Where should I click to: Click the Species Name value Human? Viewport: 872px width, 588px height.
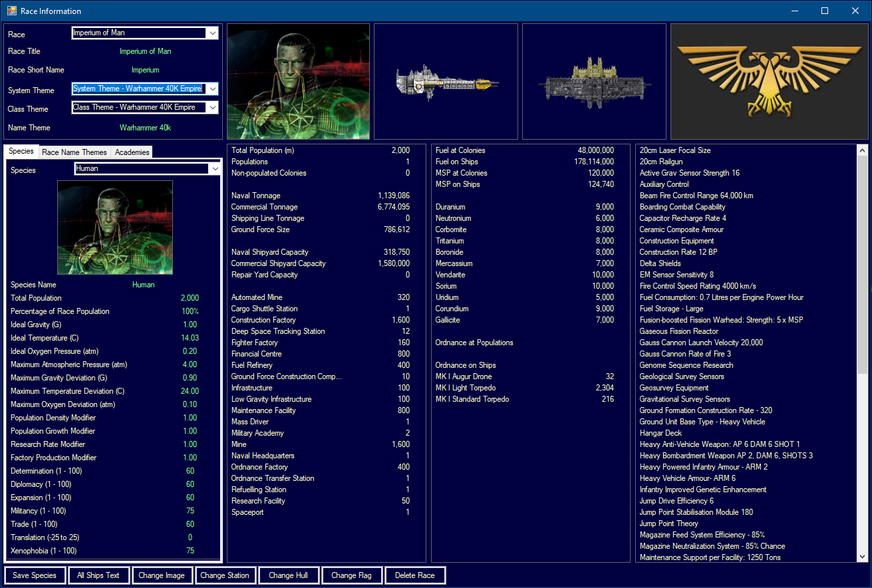click(x=143, y=285)
